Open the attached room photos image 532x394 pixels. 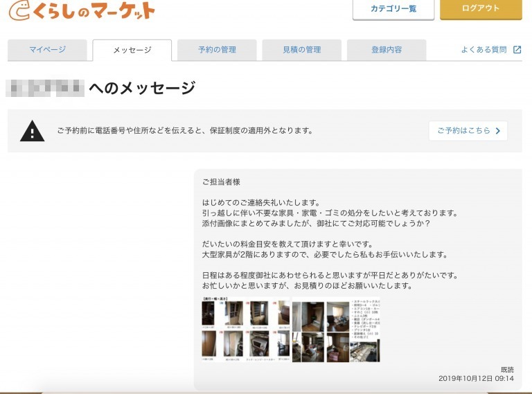click(336, 329)
